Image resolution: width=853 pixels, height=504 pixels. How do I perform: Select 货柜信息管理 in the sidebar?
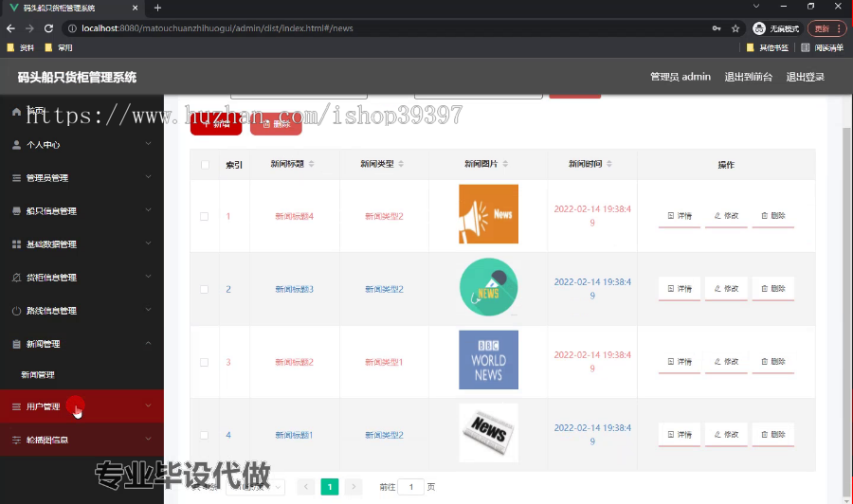[82, 278]
